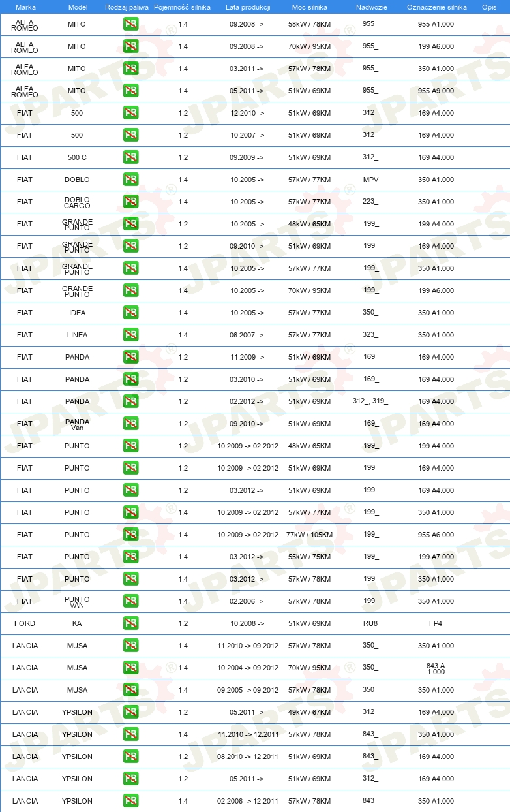The width and height of the screenshot is (510, 812).
Task: Click the fuel icon in the GRANDE PUNTO 70kW / 95KM row
Action: (130, 290)
